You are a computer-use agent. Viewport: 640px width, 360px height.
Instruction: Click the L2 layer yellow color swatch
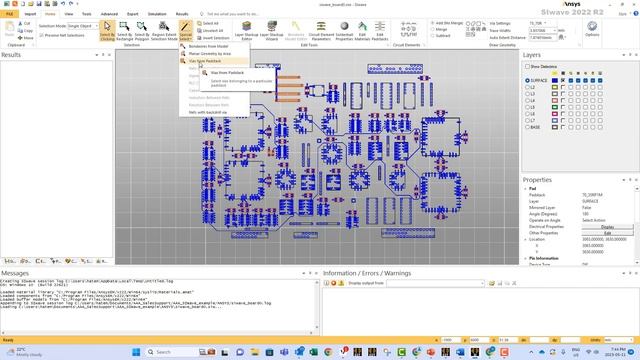click(x=555, y=87)
